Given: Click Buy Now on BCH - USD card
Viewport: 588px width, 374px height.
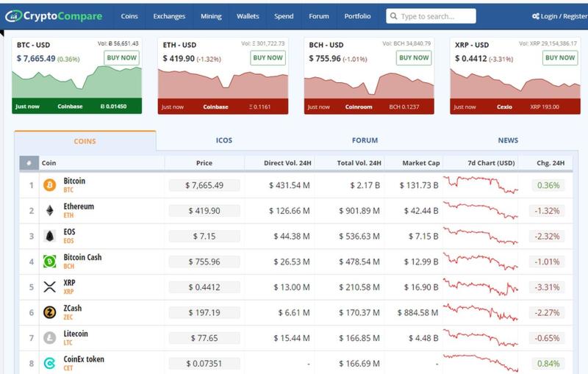Looking at the screenshot, I should [x=414, y=58].
